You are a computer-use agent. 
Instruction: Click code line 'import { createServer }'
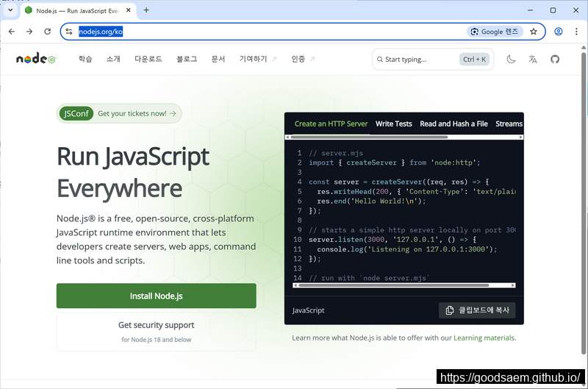[x=394, y=163]
